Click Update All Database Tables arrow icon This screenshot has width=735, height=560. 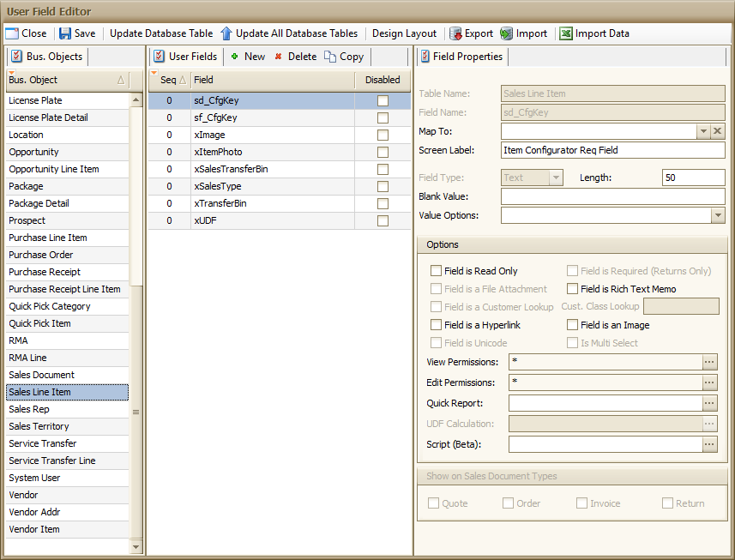click(x=226, y=33)
